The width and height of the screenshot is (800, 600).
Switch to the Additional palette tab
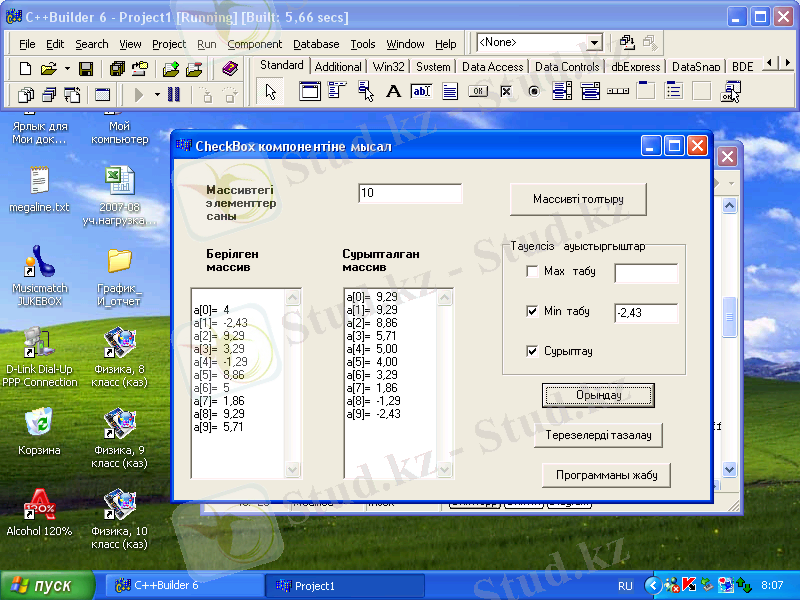338,67
